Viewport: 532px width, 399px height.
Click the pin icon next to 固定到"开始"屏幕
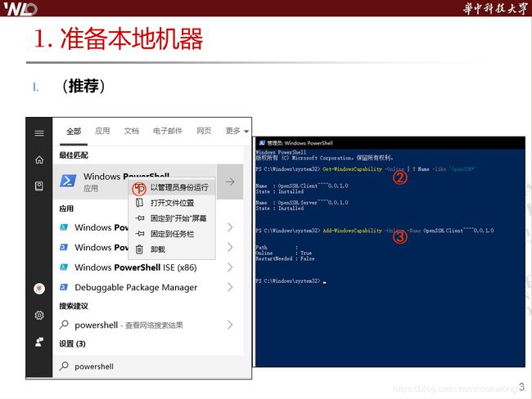tap(140, 218)
